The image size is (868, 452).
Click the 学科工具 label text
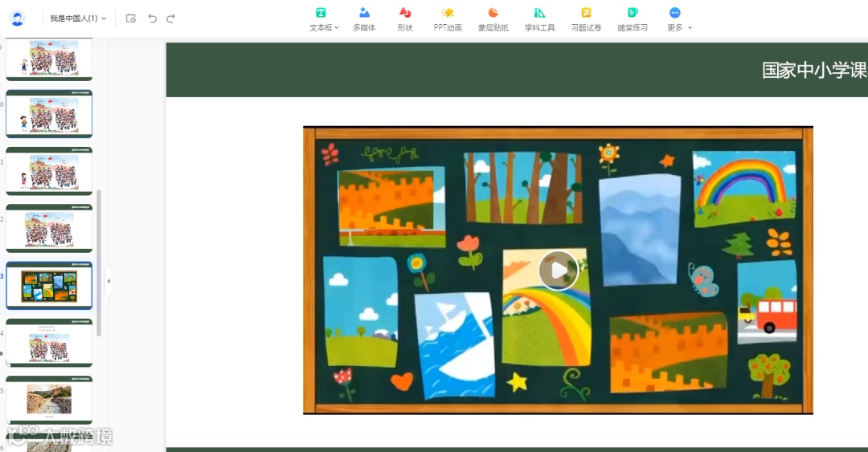[540, 27]
